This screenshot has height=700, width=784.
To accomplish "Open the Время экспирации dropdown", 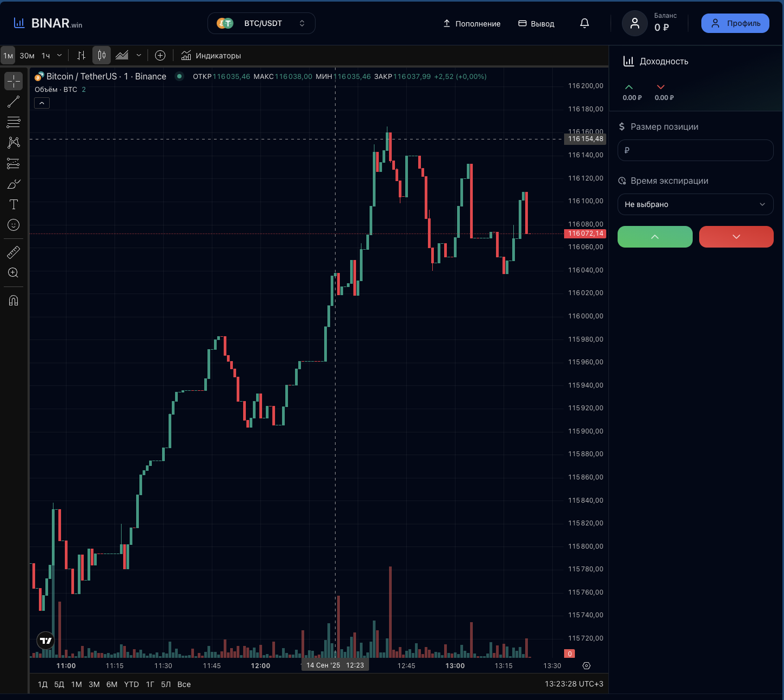I will pos(695,204).
